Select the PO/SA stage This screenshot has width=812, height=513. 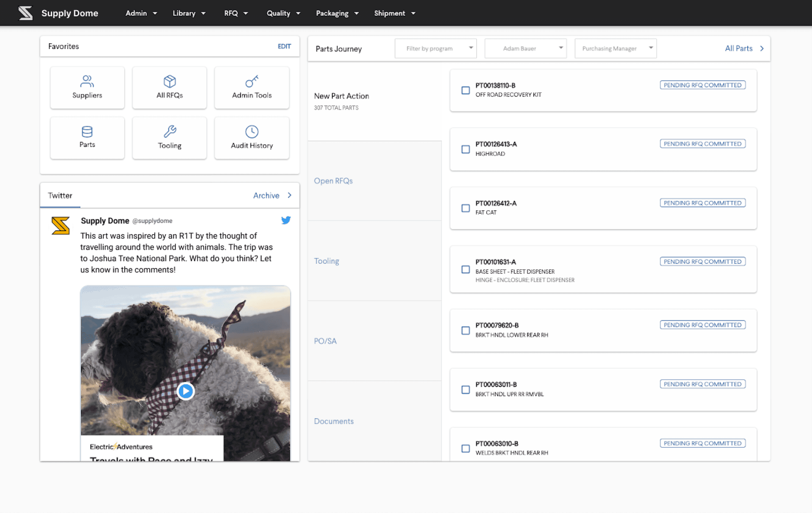(x=375, y=341)
